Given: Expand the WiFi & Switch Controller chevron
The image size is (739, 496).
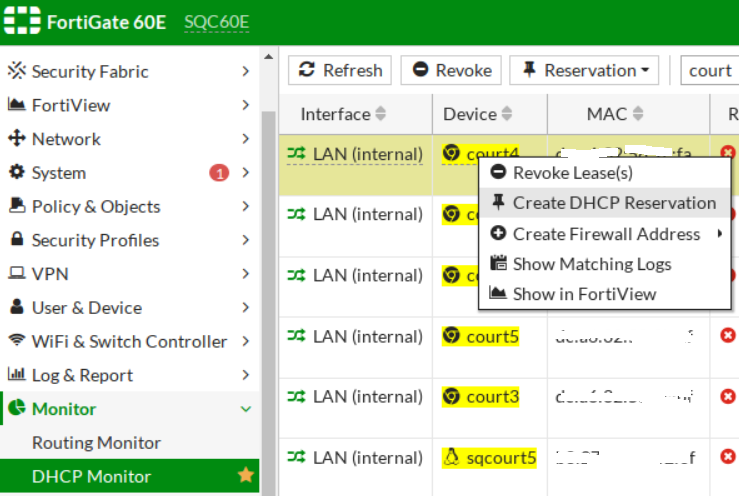Looking at the screenshot, I should (x=246, y=341).
